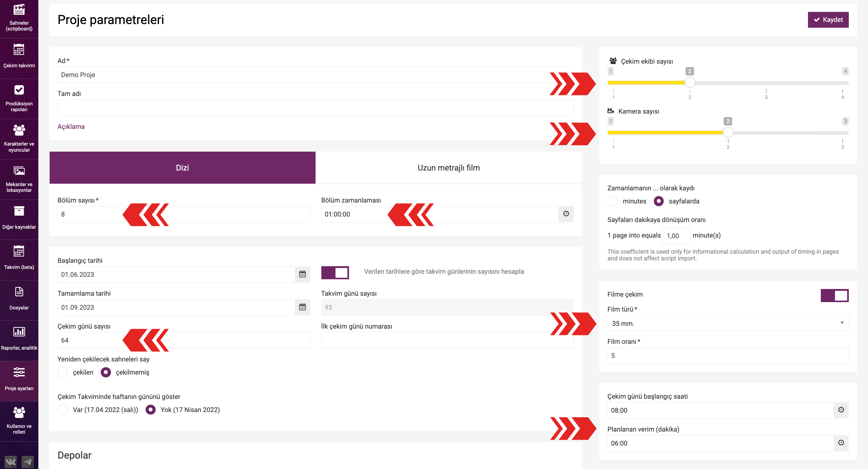Click the İlk çekim günü numarası field

pyautogui.click(x=447, y=340)
